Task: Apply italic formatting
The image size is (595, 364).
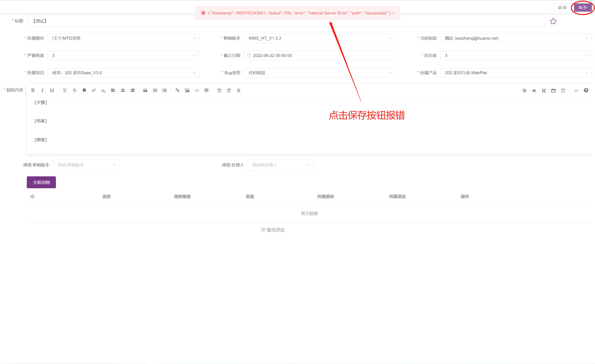Action: [x=42, y=90]
